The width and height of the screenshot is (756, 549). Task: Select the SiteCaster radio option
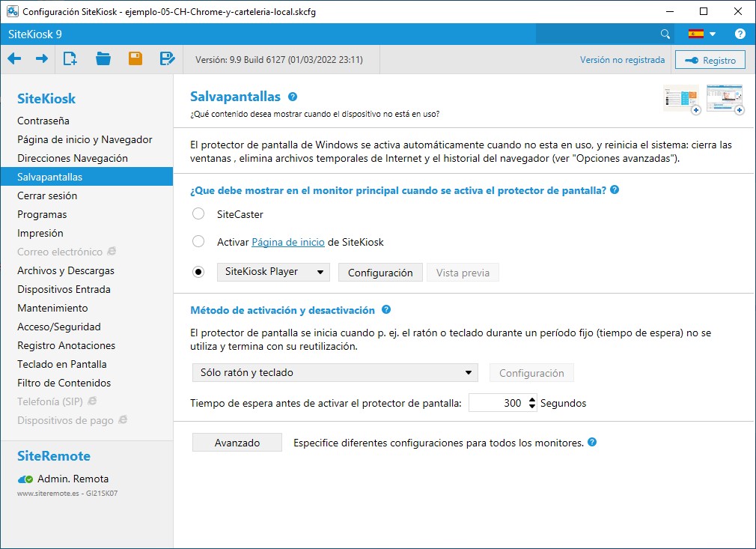pos(198,214)
